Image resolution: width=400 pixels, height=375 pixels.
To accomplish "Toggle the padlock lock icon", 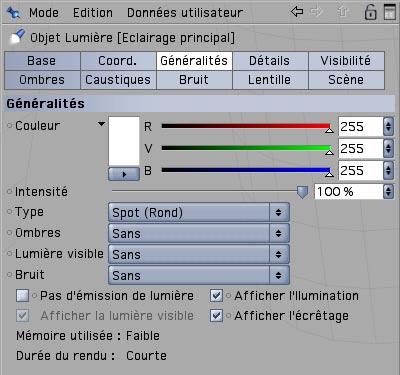I will click(370, 12).
